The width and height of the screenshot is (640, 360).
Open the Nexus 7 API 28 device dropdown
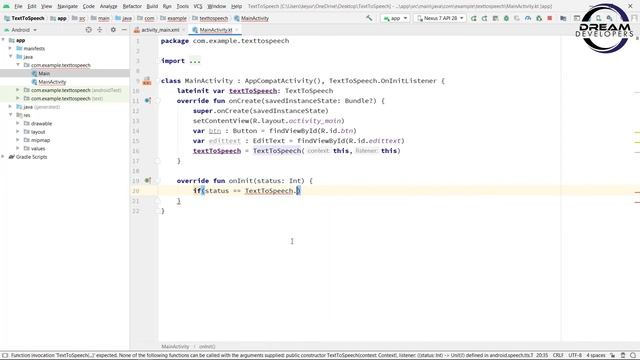[x=440, y=18]
